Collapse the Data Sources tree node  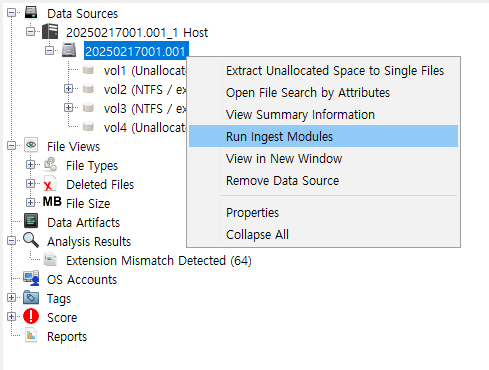click(x=11, y=13)
